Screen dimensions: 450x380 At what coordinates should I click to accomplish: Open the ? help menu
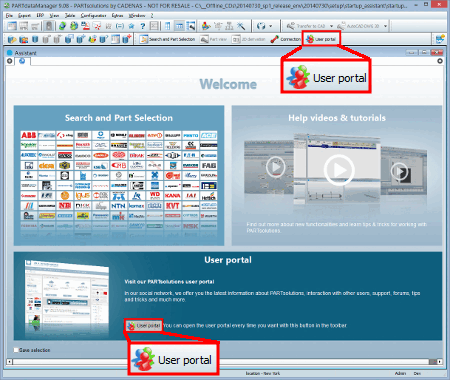pos(152,15)
